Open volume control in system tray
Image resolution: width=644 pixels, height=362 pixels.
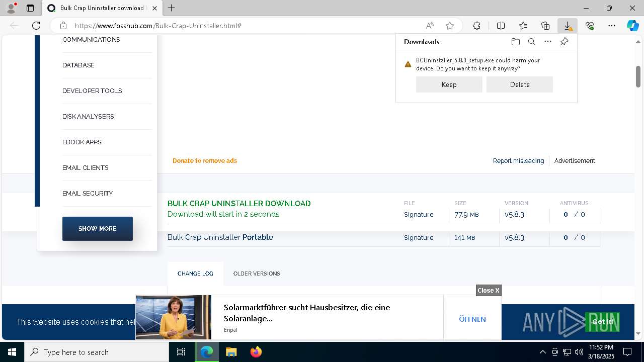click(579, 352)
